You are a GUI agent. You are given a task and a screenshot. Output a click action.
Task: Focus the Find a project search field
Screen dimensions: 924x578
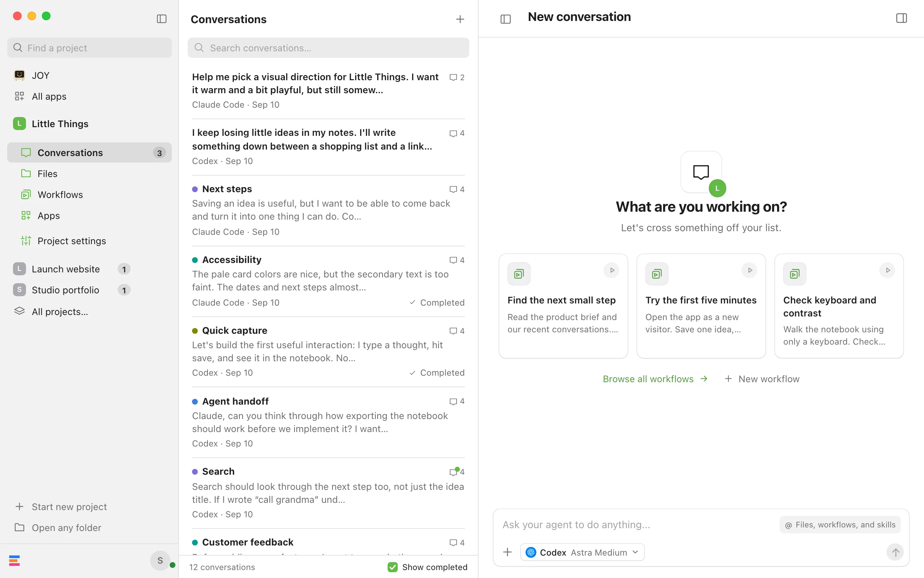coord(90,48)
